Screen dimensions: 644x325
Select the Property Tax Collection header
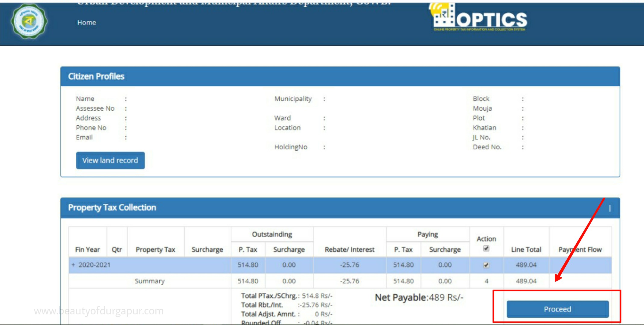pos(112,207)
